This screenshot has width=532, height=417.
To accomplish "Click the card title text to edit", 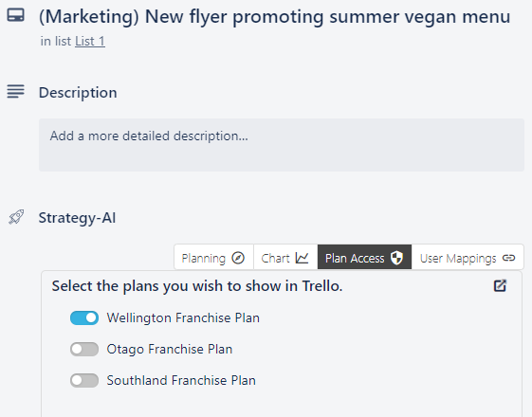I will (274, 16).
